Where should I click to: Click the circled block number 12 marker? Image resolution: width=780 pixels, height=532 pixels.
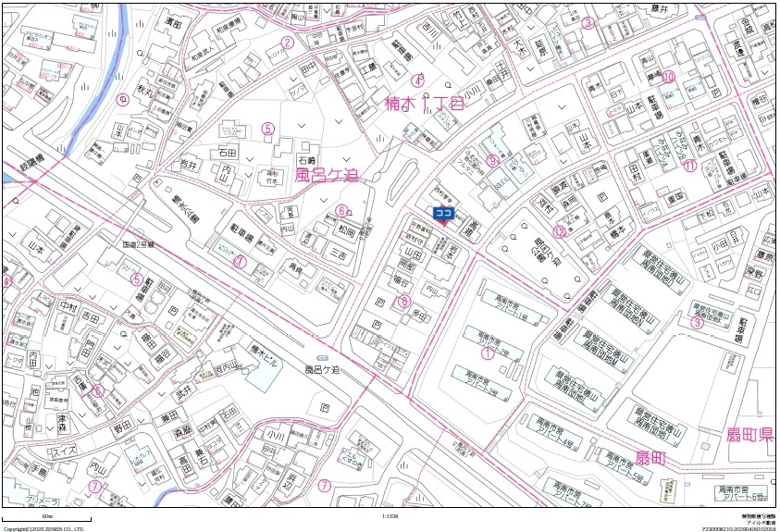coord(558,232)
